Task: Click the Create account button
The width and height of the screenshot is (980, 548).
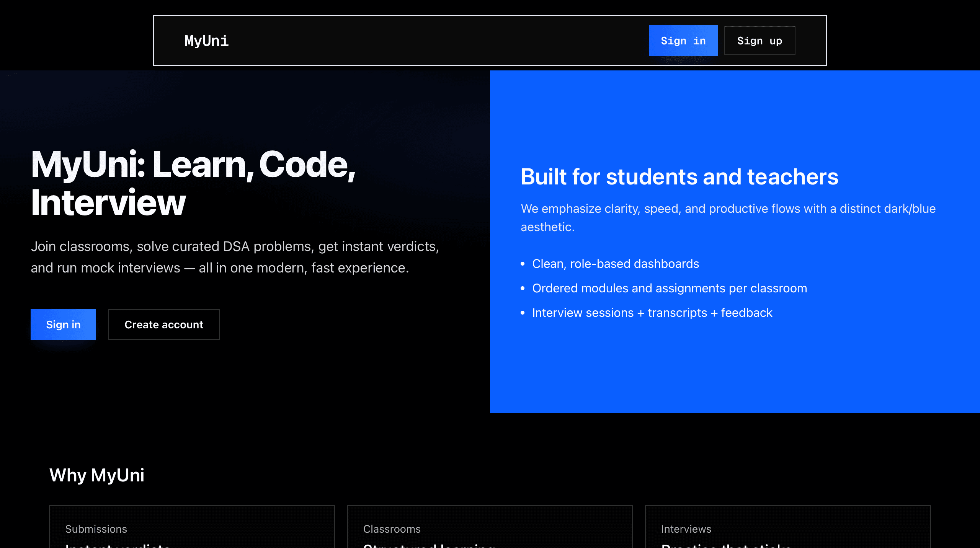Action: pos(164,325)
